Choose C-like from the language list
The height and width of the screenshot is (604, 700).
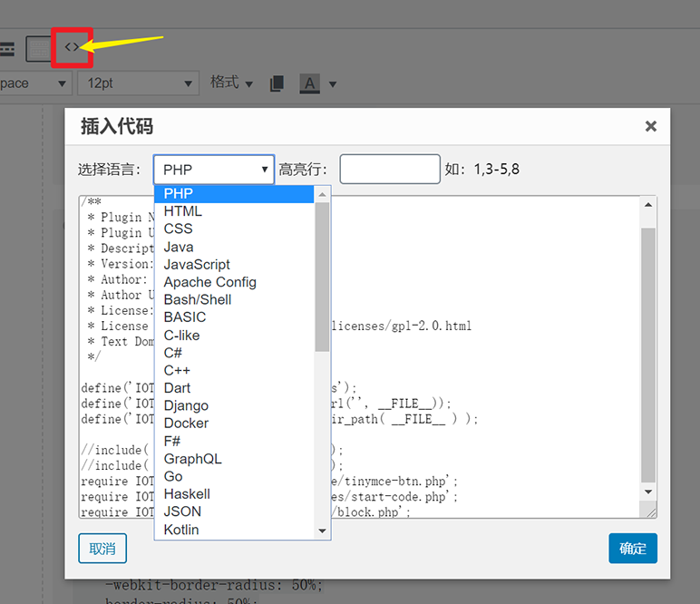point(234,336)
